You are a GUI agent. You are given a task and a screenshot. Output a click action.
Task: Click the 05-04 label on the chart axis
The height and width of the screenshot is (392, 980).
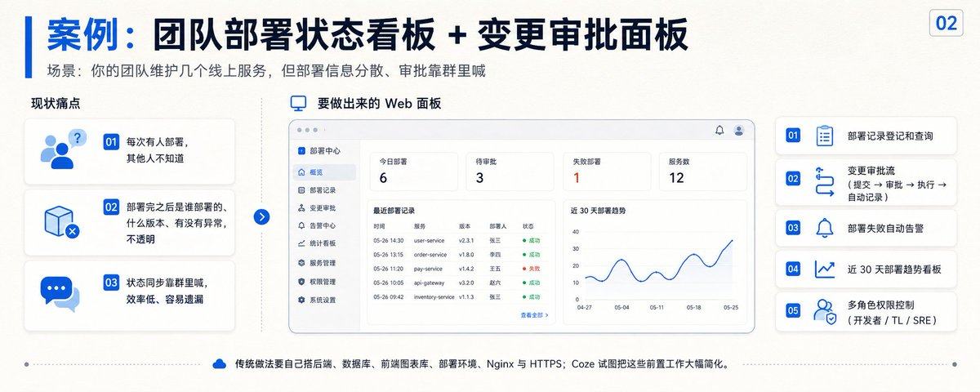point(621,308)
